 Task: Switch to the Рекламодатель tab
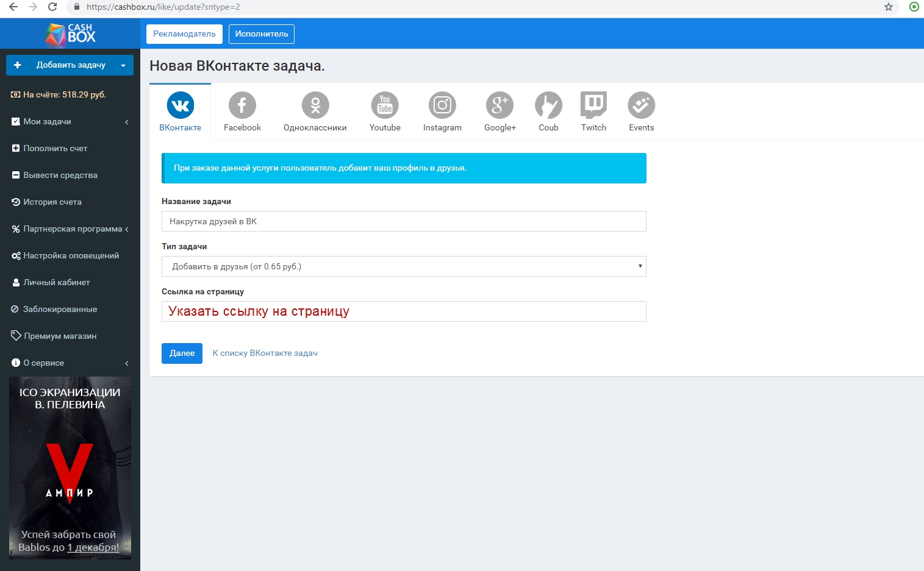click(184, 34)
